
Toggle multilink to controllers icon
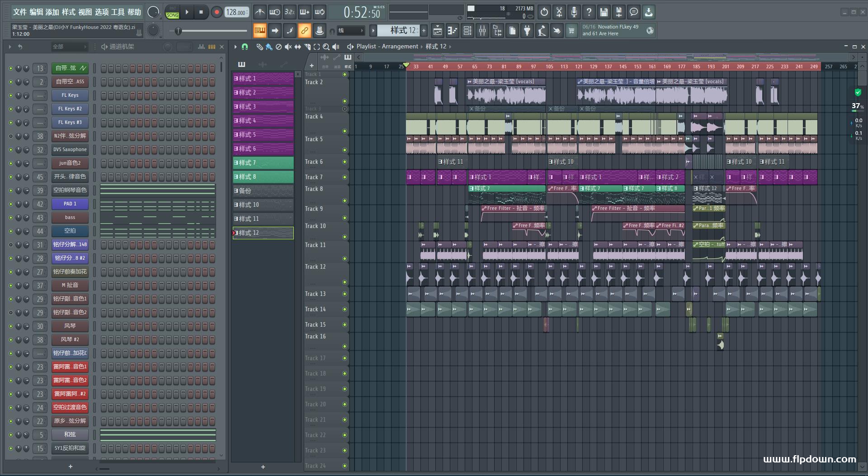304,31
